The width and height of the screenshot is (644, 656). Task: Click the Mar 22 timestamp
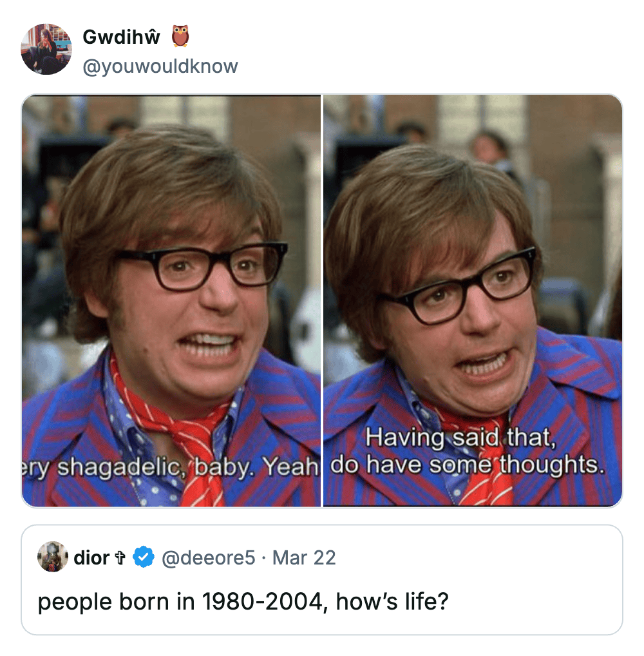coord(304,557)
